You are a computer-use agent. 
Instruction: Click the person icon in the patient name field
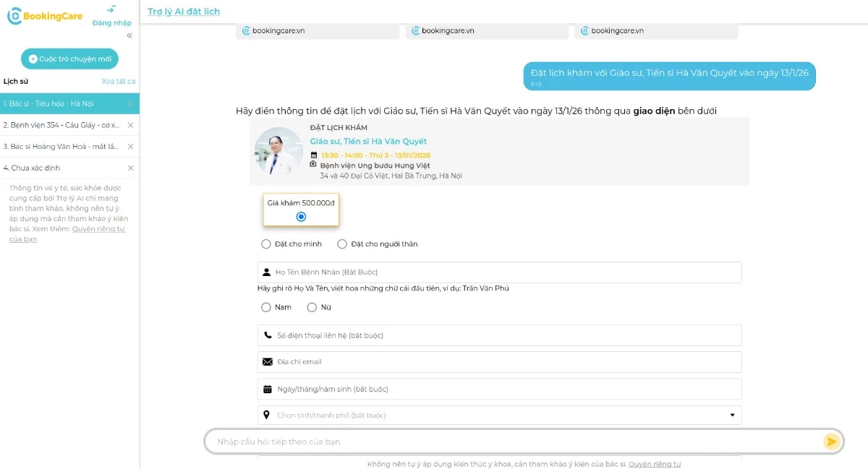[x=266, y=272]
